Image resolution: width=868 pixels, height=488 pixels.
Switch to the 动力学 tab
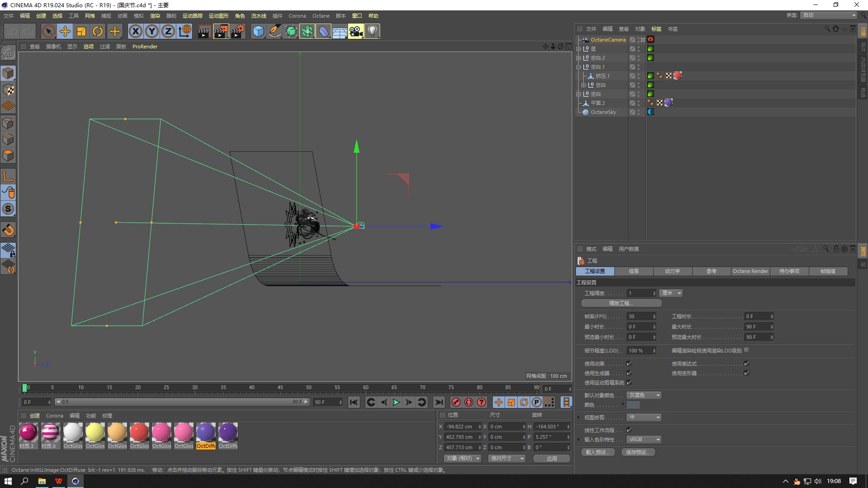click(673, 271)
